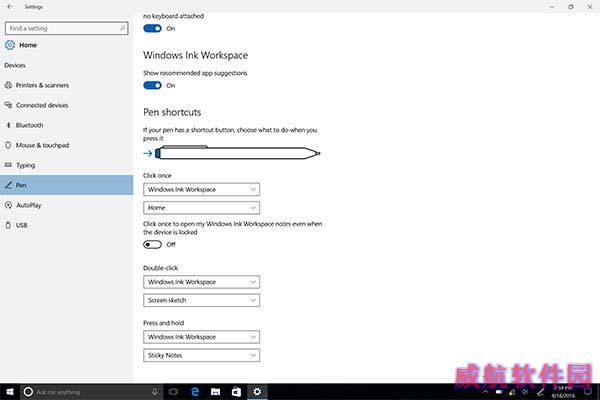This screenshot has height=400, width=600.
Task: Go to Home in Settings
Action: click(x=28, y=45)
